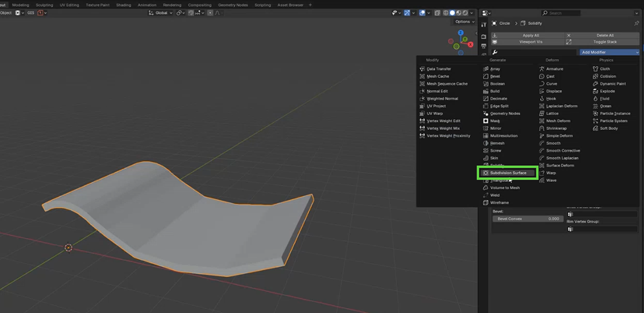The height and width of the screenshot is (313, 644).
Task: Click the Soft Body icon
Action: (596, 128)
